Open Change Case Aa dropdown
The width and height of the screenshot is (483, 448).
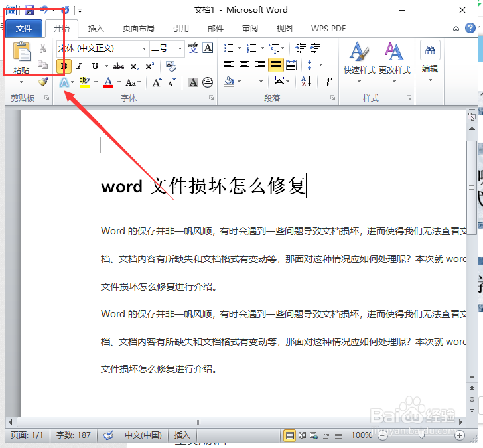(133, 82)
